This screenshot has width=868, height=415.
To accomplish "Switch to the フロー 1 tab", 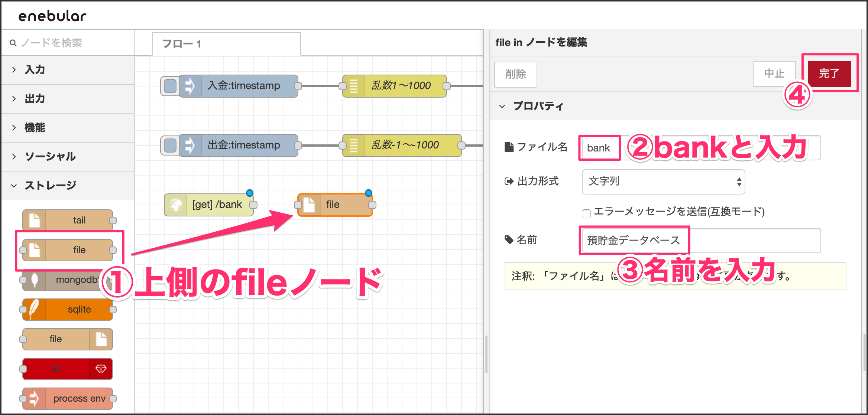I will coord(227,44).
